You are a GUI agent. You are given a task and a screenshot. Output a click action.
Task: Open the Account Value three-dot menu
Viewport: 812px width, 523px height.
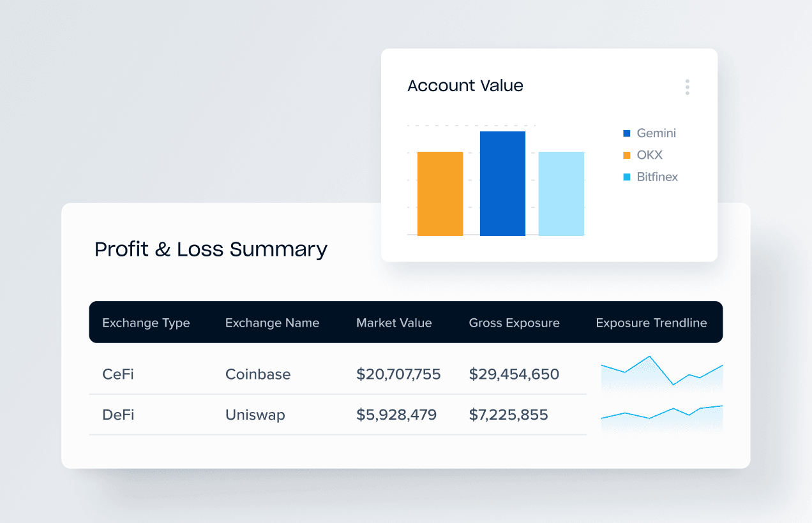[687, 87]
